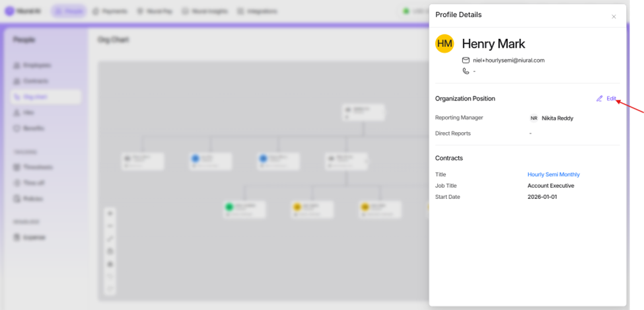The width and height of the screenshot is (644, 310).
Task: Click the envelope icon next to the email
Action: [466, 60]
